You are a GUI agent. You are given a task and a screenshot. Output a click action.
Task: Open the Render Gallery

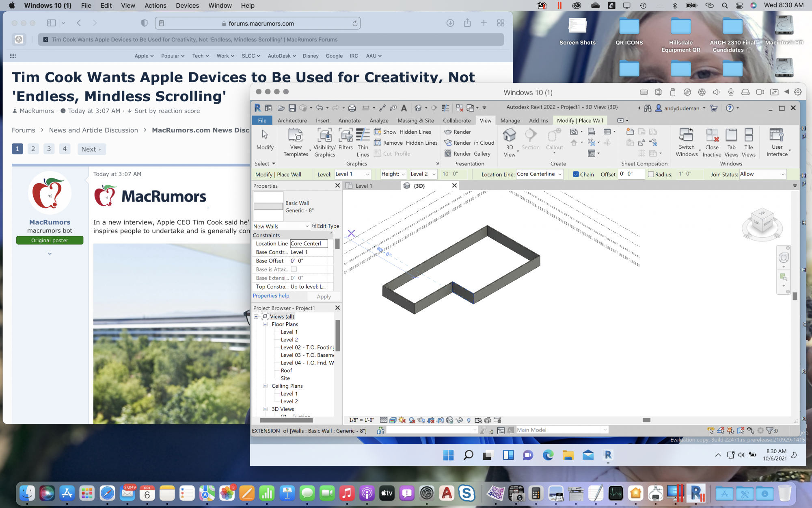468,154
